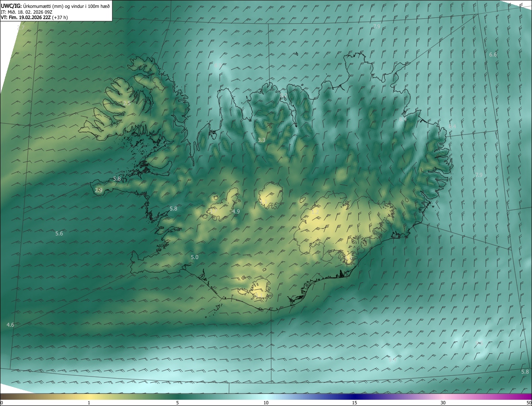Screen dimensions: 532x406
Task: Click the 6.6 value label on the map
Action: point(493,54)
